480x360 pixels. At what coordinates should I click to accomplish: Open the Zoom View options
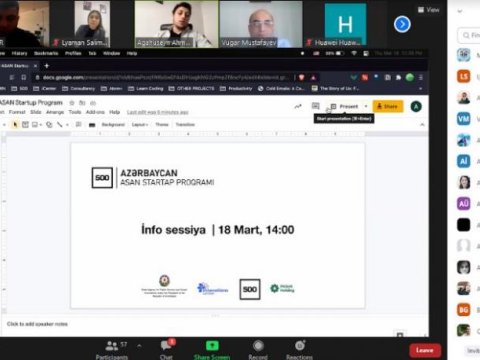(429, 10)
